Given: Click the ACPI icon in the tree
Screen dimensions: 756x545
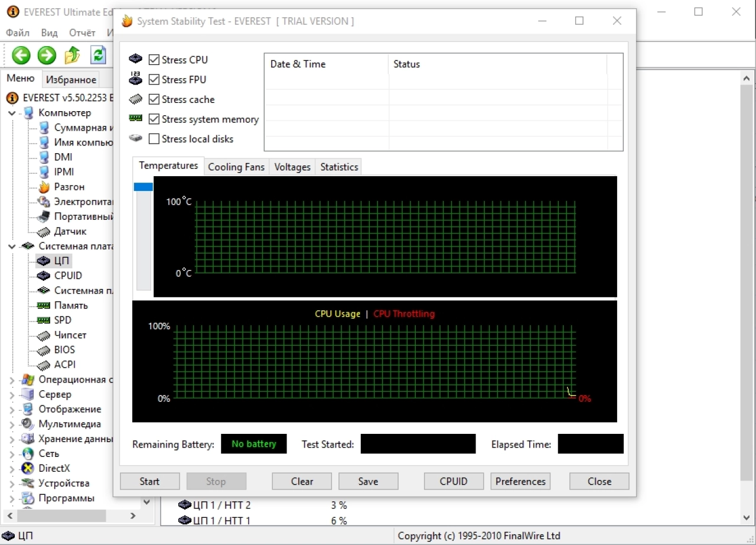Looking at the screenshot, I should pyautogui.click(x=44, y=365).
